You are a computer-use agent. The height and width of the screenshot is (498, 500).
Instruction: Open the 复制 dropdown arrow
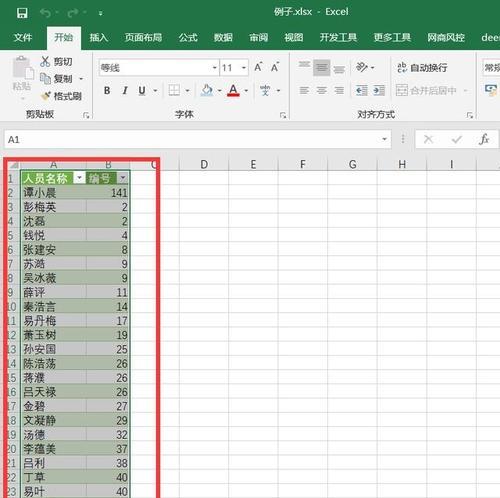tap(81, 79)
